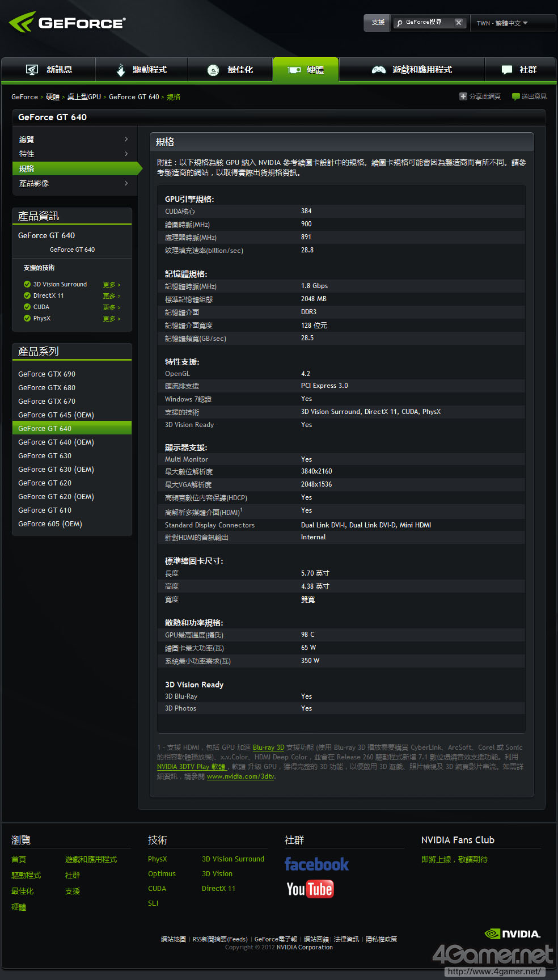Select 規格 in the sidebar menu

(77, 168)
